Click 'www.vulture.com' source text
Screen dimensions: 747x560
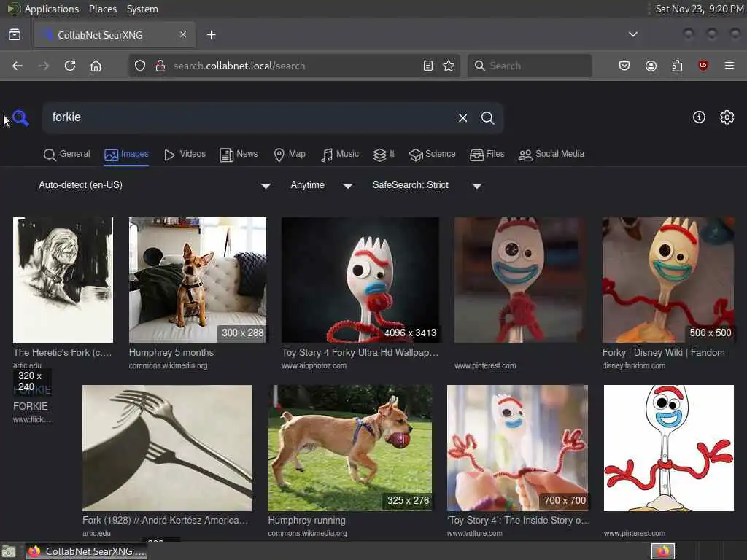(474, 533)
